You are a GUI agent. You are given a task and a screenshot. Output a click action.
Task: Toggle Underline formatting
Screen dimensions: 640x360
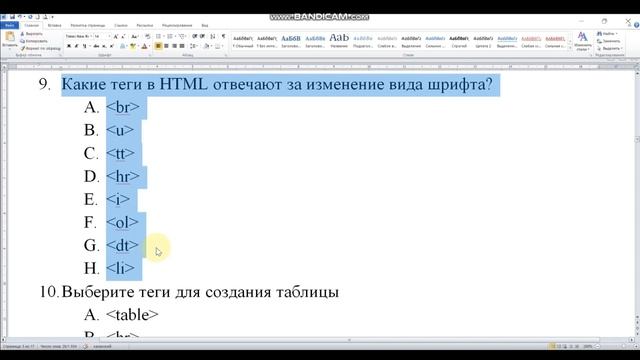[x=84, y=46]
